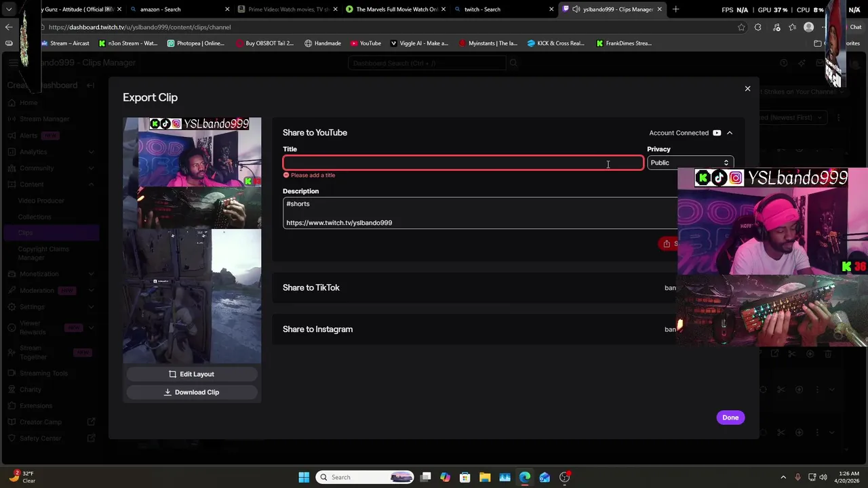Viewport: 868px width, 488px height.
Task: Click the Done button
Action: tap(730, 418)
